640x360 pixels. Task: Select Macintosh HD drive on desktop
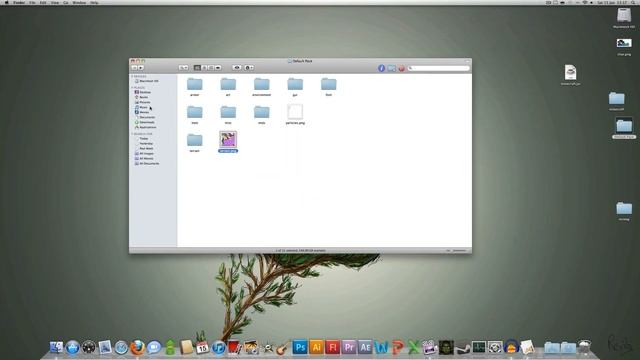point(624,16)
